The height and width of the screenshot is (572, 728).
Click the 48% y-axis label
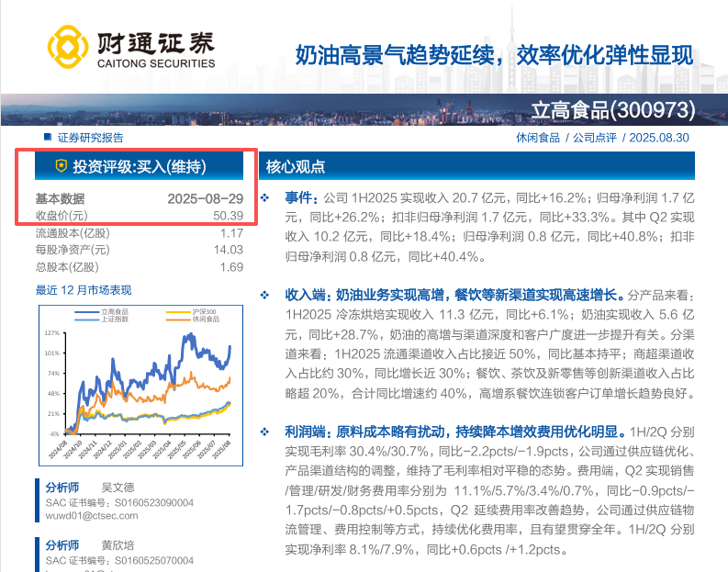tap(53, 394)
